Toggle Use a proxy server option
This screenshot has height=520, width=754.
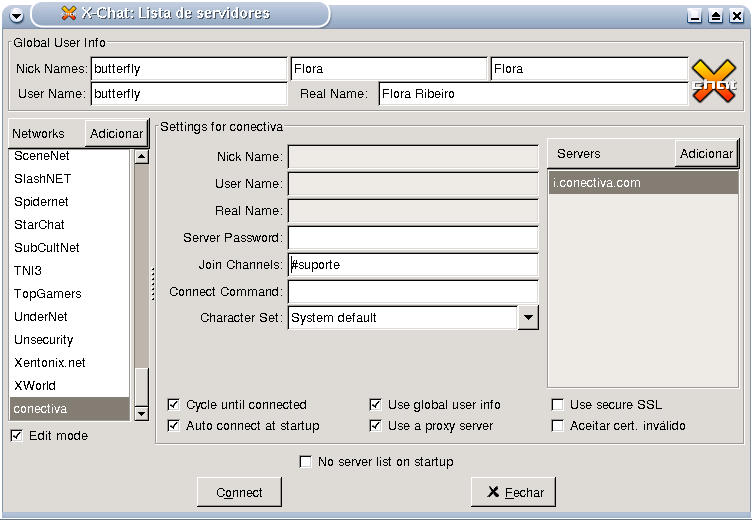375,425
